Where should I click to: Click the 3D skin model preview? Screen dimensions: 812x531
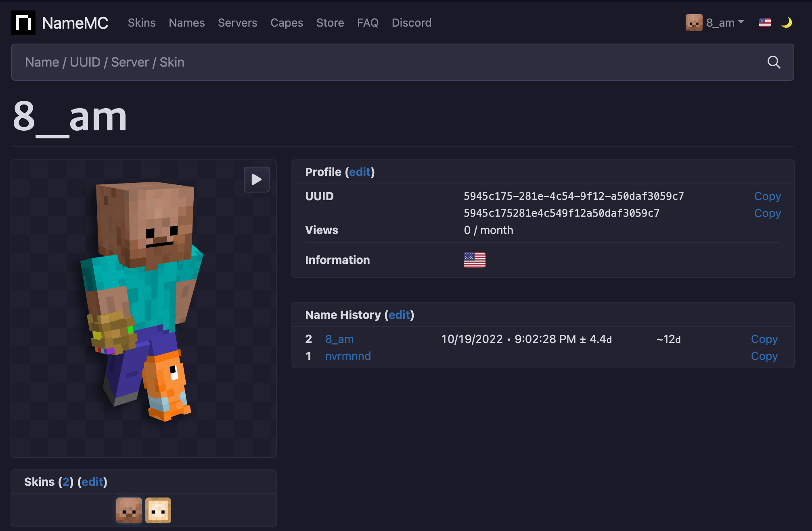[144, 309]
